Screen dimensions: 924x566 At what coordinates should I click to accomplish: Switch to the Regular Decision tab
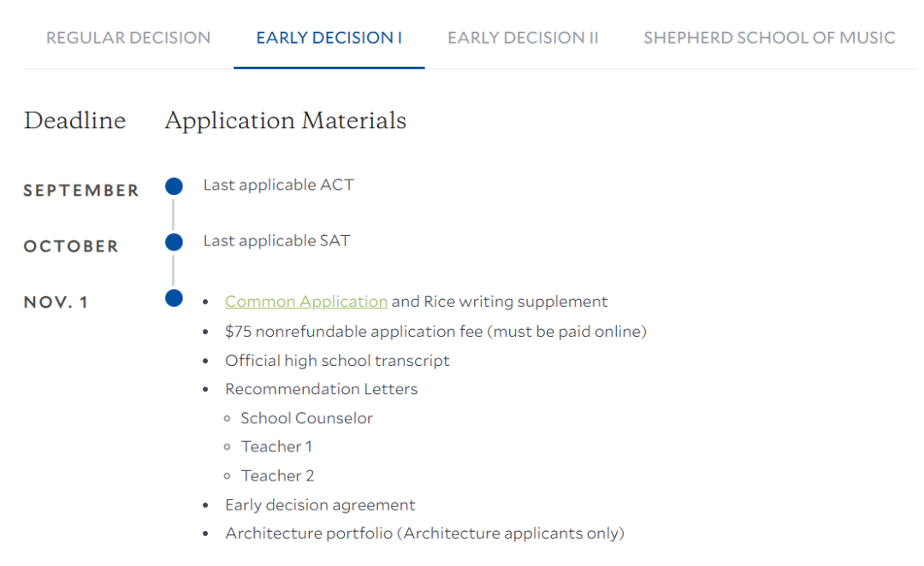pos(127,38)
